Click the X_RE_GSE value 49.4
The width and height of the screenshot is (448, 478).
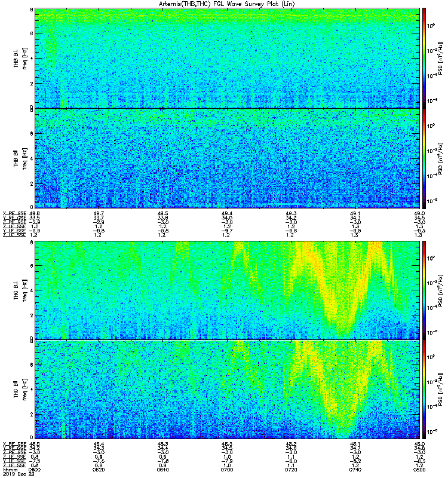(227, 213)
